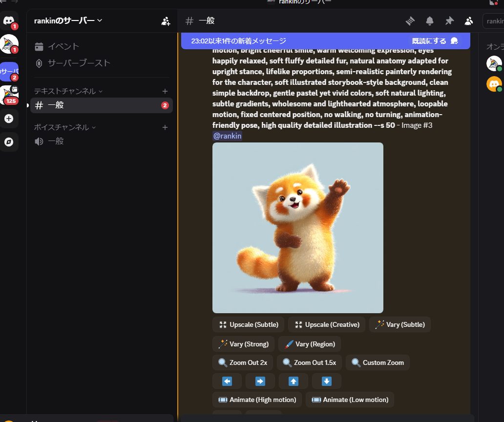Open the イベント menu item
The width and height of the screenshot is (504, 422).
click(63, 47)
